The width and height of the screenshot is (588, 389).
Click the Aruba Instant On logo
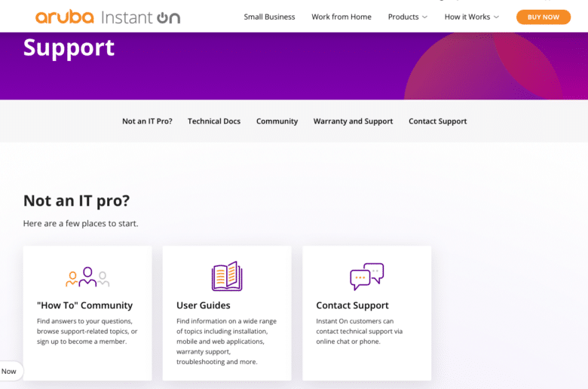coord(108,17)
